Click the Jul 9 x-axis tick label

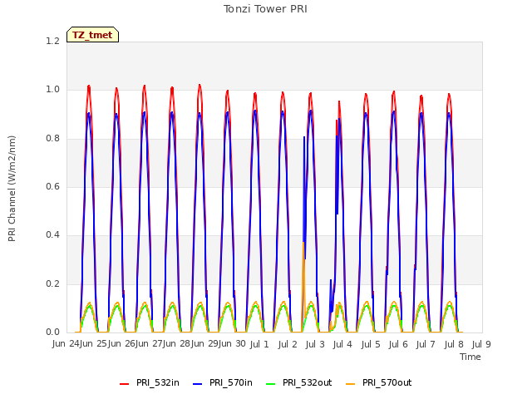(481, 344)
